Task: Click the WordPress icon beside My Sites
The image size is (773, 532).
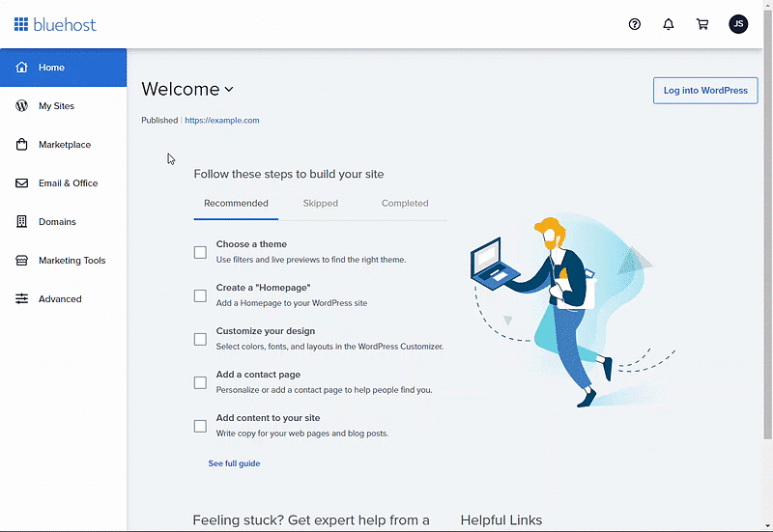Action: click(x=21, y=106)
